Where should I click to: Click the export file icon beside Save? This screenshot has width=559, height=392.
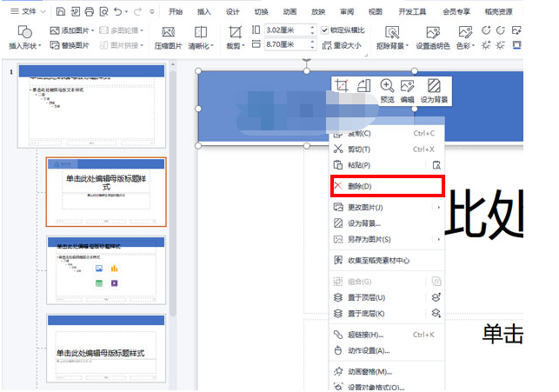pos(76,11)
